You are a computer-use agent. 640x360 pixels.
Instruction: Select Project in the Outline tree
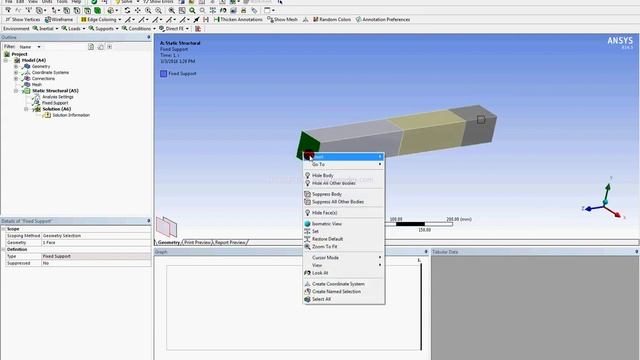pyautogui.click(x=19, y=54)
